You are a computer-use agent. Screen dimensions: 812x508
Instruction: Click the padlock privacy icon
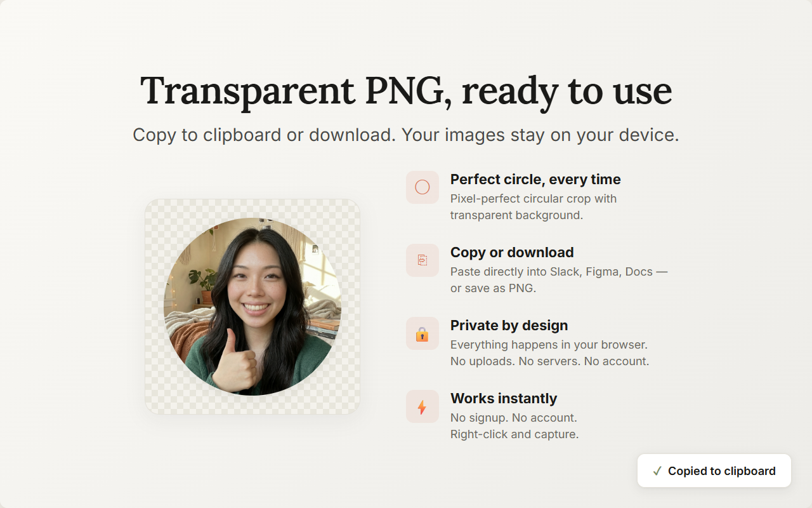pos(422,333)
